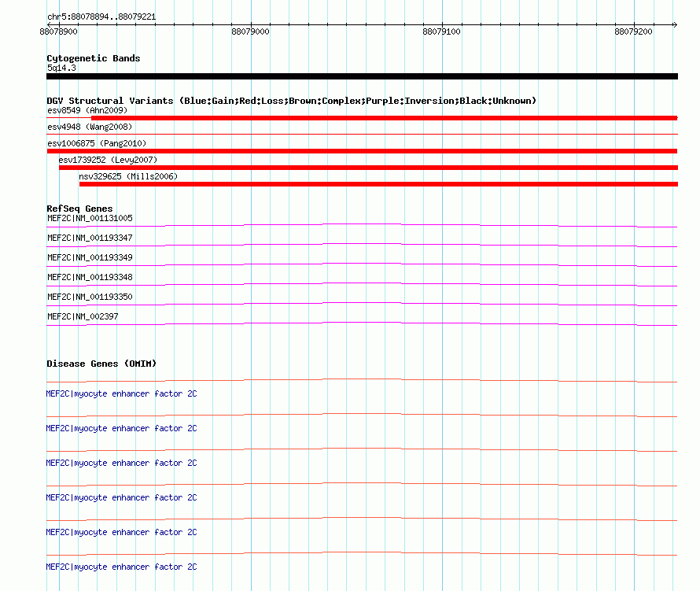The width and height of the screenshot is (700, 591).
Task: Open the fourth MEF2C myocyte enhancer factor 2C link
Action: pos(121,497)
